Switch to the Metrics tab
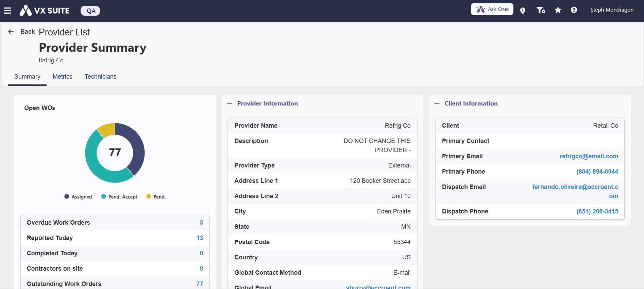The image size is (644, 289). click(x=63, y=77)
